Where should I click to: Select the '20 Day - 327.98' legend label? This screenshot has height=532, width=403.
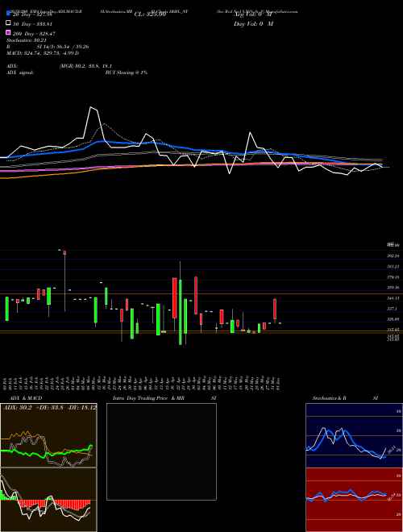[32, 15]
